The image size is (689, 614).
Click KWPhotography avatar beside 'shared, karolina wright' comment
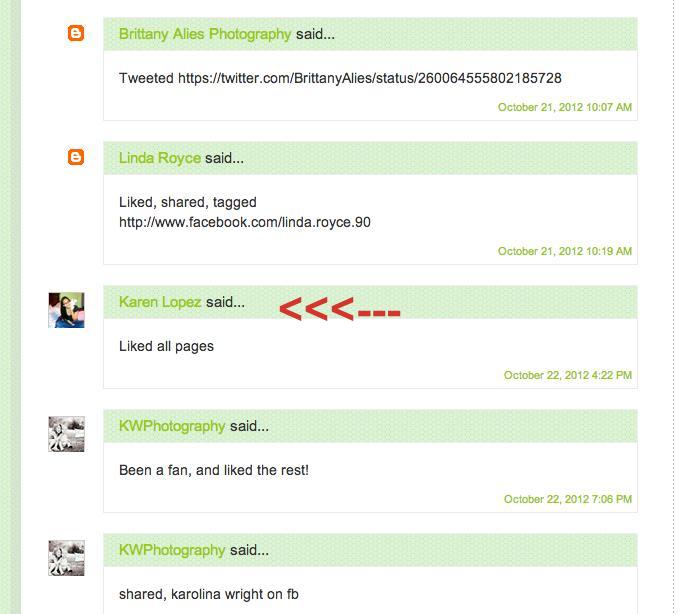(x=66, y=558)
